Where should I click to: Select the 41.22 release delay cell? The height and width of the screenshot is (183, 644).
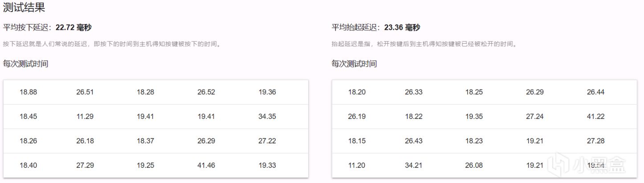click(596, 117)
